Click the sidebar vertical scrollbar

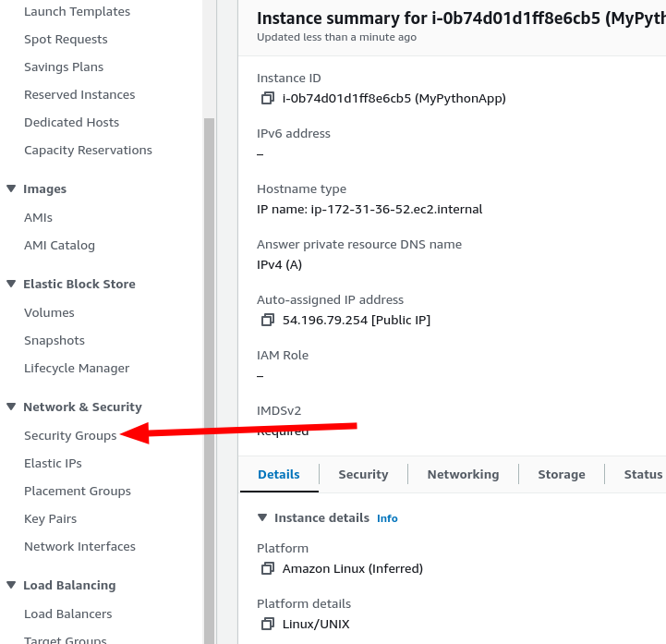pyautogui.click(x=210, y=370)
